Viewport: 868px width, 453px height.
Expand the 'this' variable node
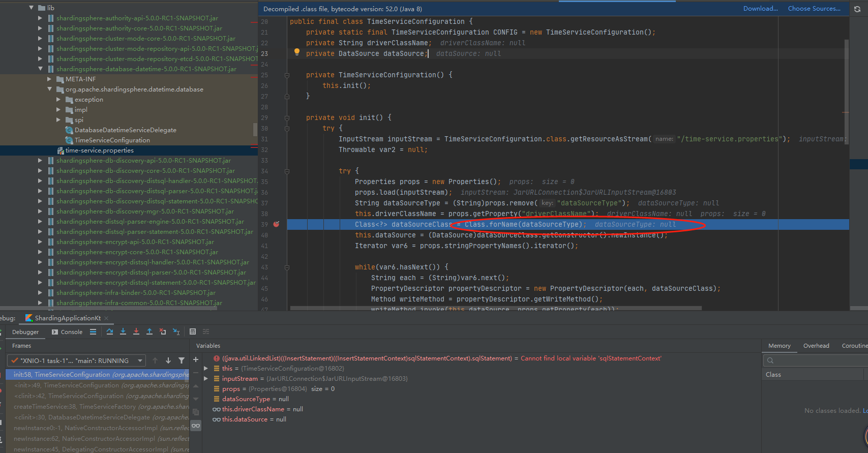pyautogui.click(x=206, y=369)
